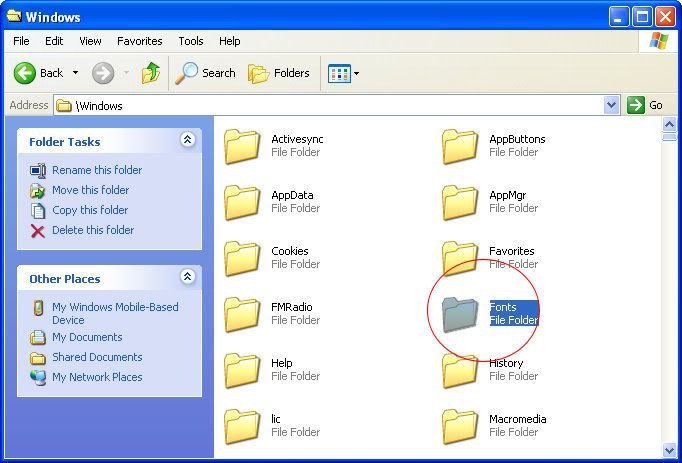Viewport: 682px width, 463px height.
Task: Open Shared Documents link
Action: [x=97, y=357]
